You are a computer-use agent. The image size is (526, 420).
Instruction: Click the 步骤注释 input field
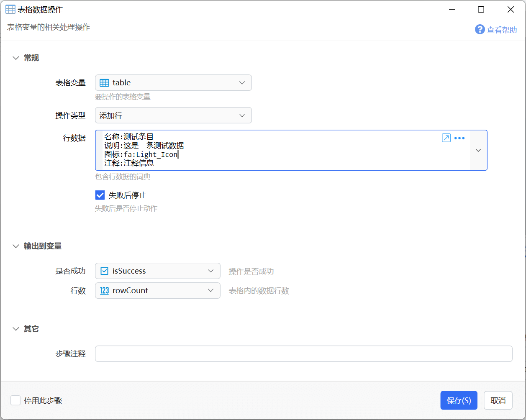303,354
